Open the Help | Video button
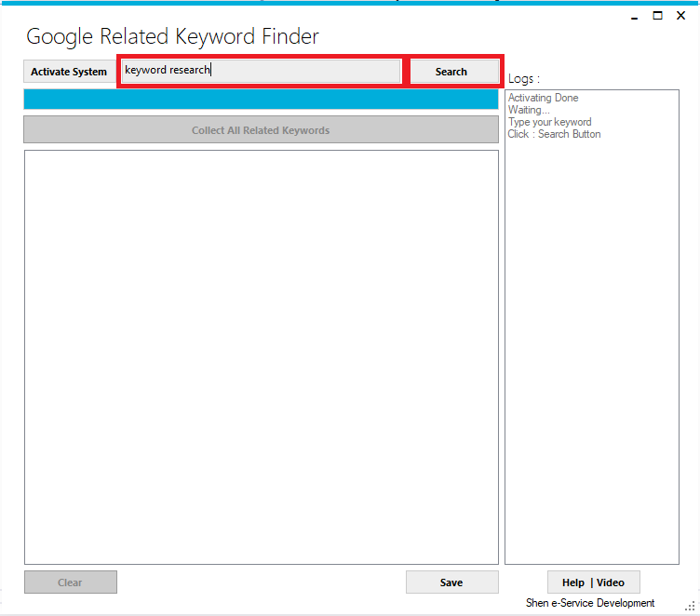 (x=594, y=583)
